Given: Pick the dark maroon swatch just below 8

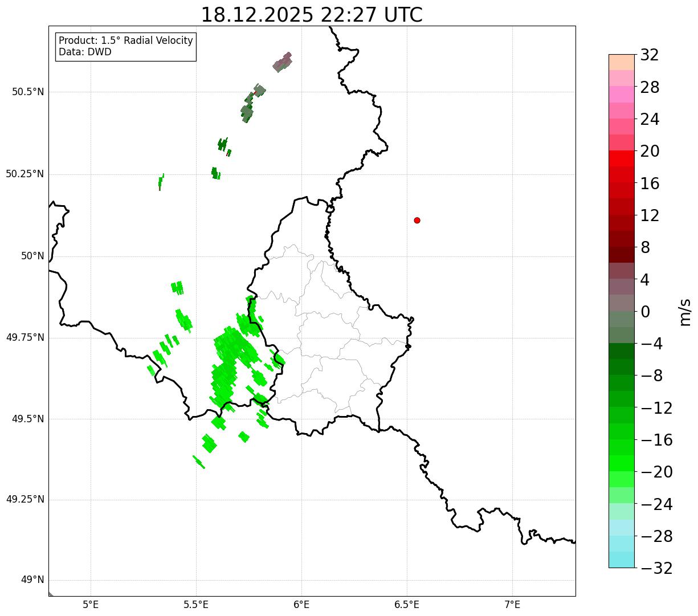Looking at the screenshot, I should point(622,255).
